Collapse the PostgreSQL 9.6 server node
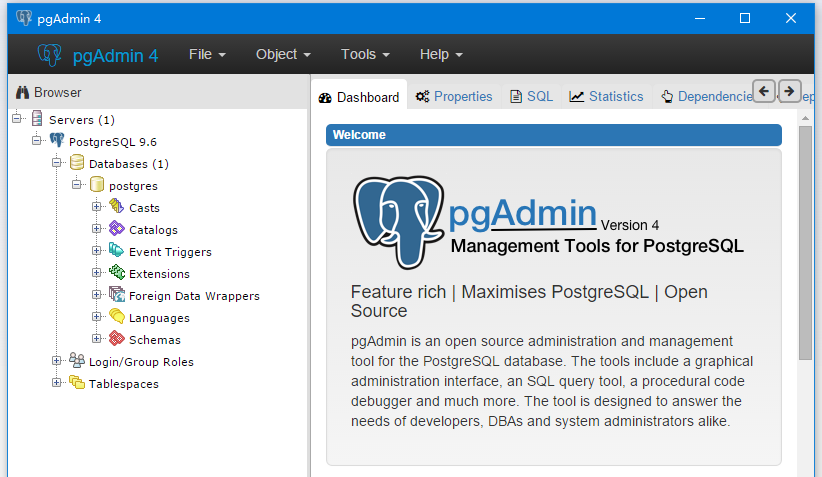 [37, 140]
